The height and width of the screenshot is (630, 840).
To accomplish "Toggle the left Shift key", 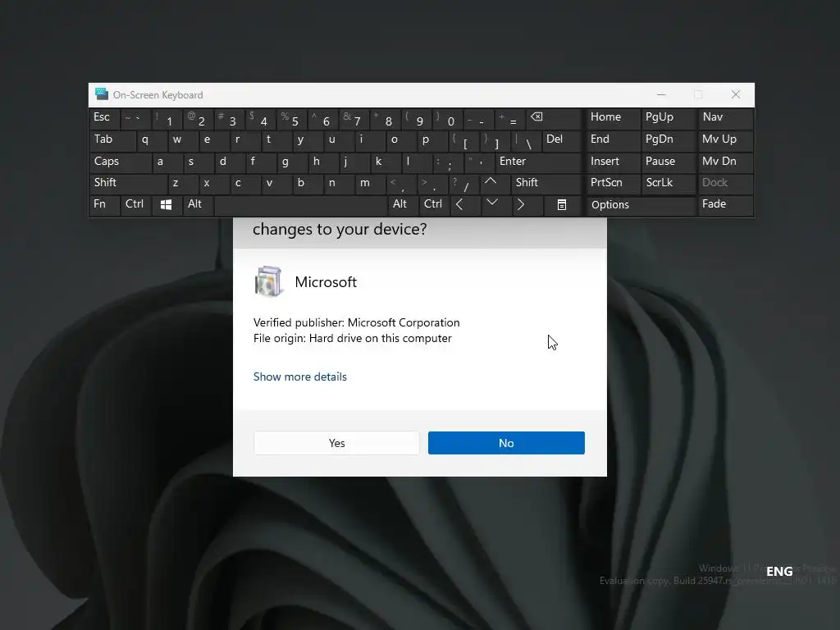I will [128, 183].
